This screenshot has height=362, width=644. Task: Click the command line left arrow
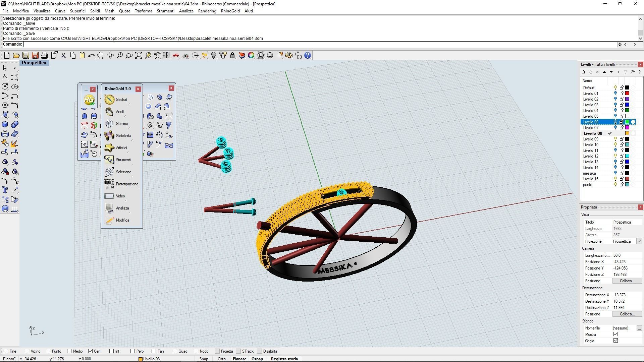pyautogui.click(x=625, y=44)
